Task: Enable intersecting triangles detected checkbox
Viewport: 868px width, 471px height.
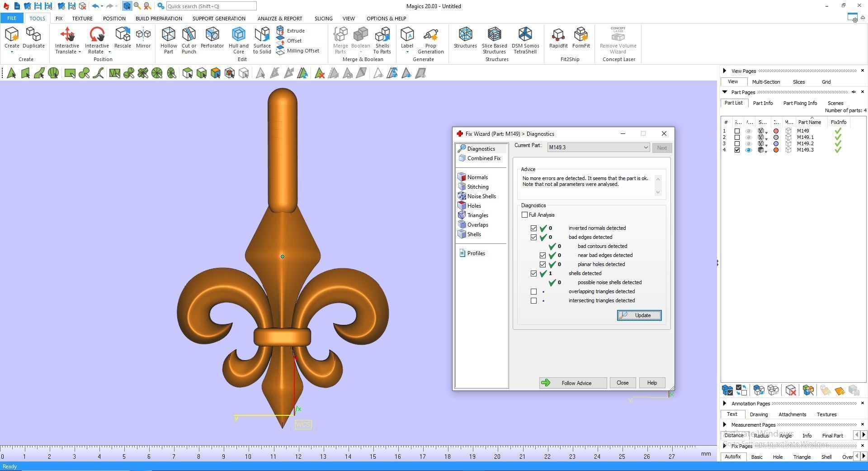Action: 533,300
